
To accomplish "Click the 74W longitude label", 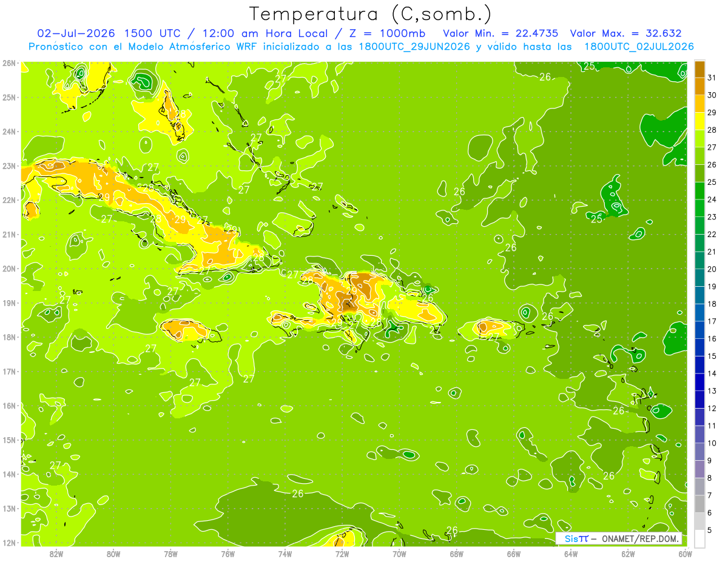I will [285, 554].
